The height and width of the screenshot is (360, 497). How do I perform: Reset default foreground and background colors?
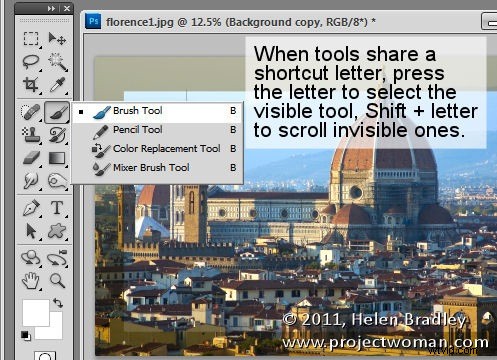point(26,335)
